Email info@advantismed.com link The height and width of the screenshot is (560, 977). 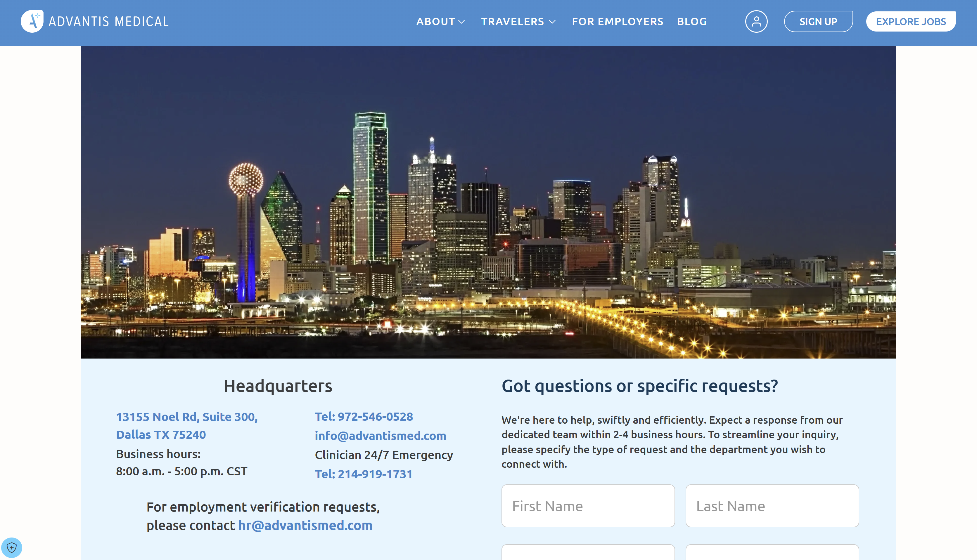tap(380, 436)
